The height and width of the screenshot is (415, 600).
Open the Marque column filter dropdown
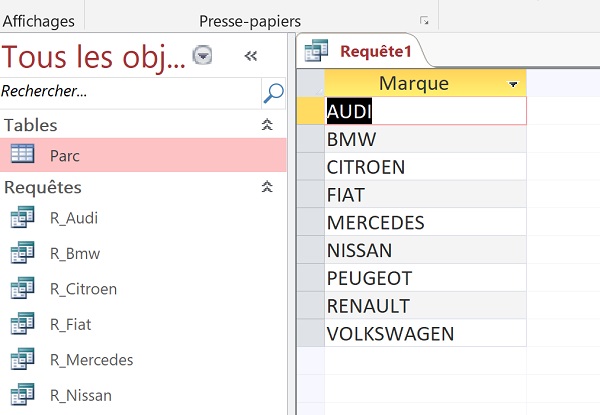click(x=513, y=84)
